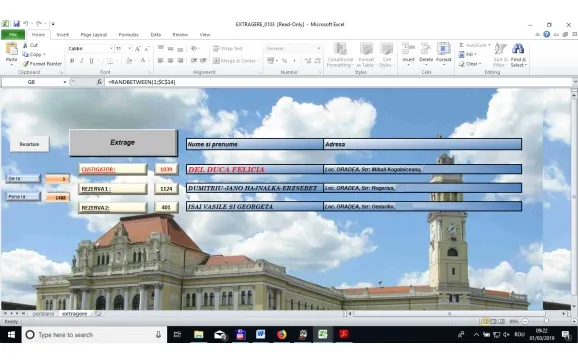Open File Explorer from the taskbar

tap(198, 334)
